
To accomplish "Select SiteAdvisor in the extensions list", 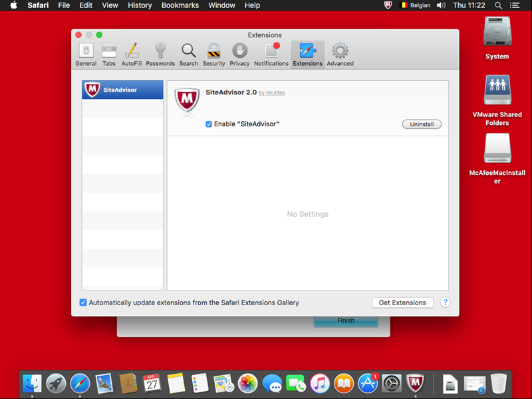I will pos(122,90).
